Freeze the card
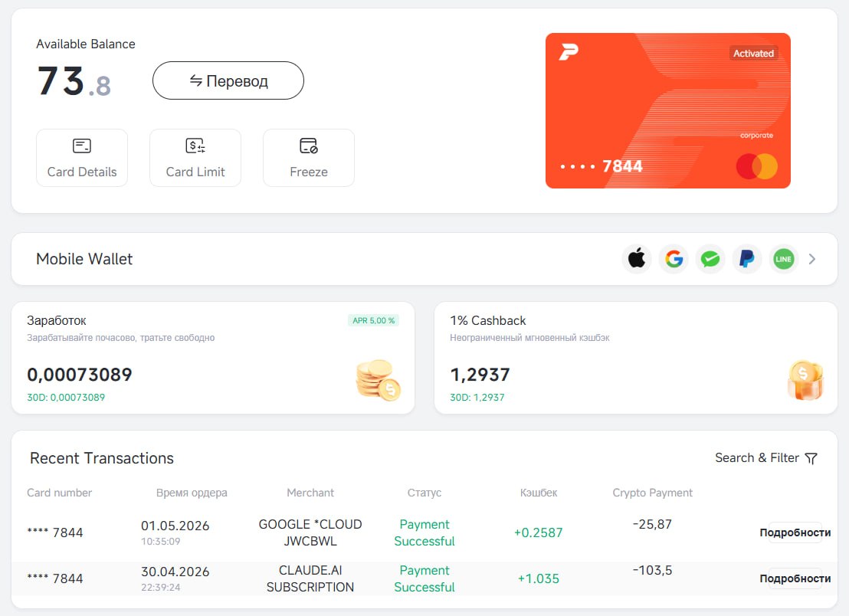 pyautogui.click(x=309, y=158)
